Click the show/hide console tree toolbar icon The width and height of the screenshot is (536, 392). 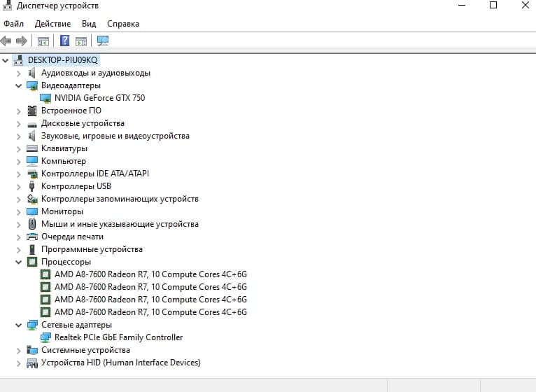click(x=43, y=41)
